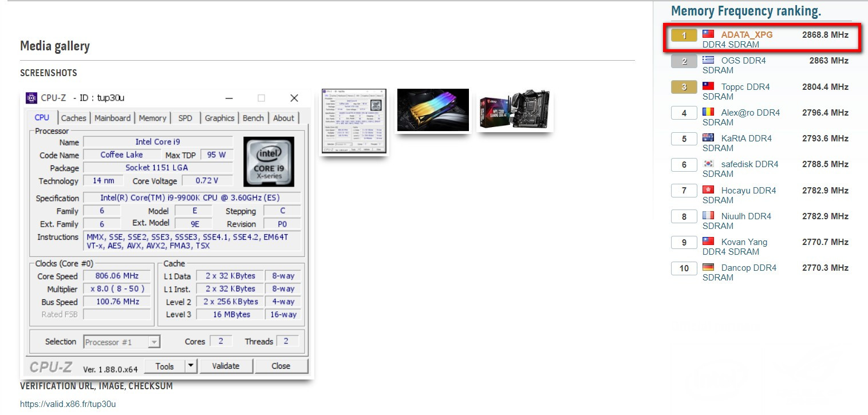This screenshot has height=415, width=868.
Task: Click the Core Voltage 0.72 V value
Action: point(207,181)
